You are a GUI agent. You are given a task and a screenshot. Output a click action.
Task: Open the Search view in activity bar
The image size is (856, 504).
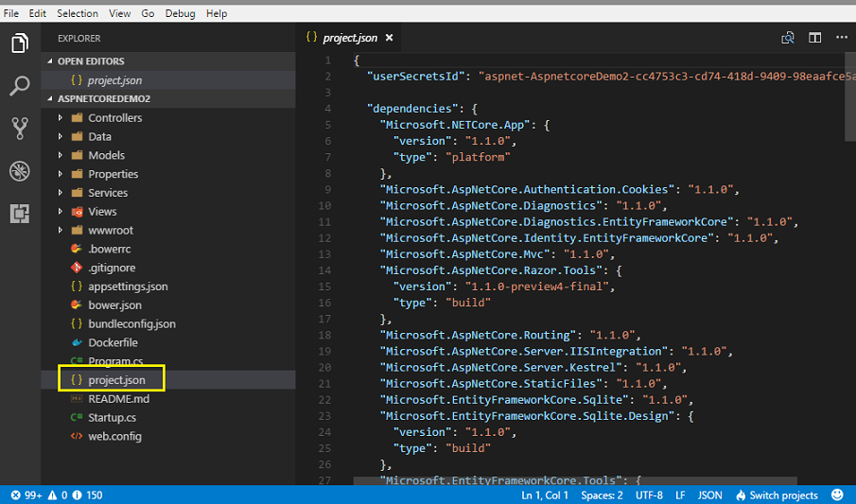20,86
